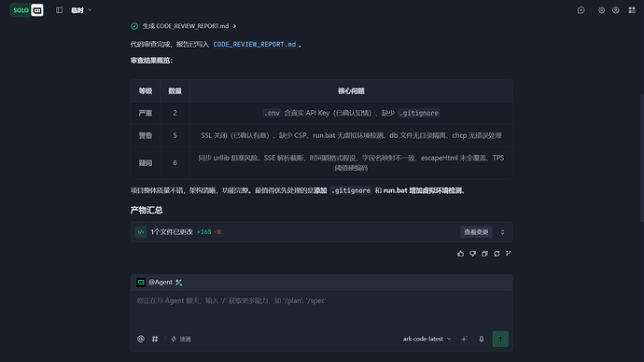644x362 pixels.
Task: Click the 核心问题 column header
Action: [x=351, y=90]
